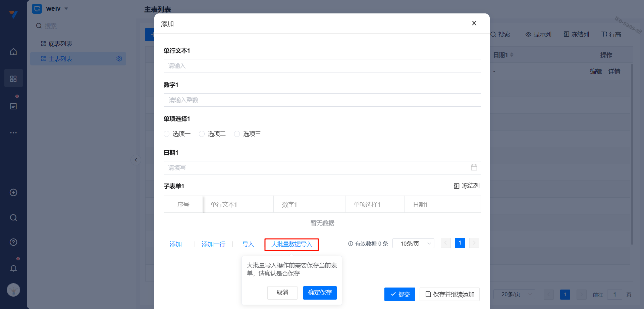Click the plus circle icon in sidebar
644x309 pixels.
pyautogui.click(x=13, y=193)
